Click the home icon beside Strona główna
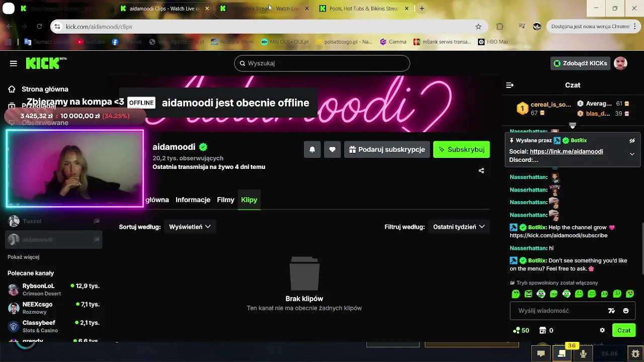This screenshot has height=362, width=644. click(12, 89)
